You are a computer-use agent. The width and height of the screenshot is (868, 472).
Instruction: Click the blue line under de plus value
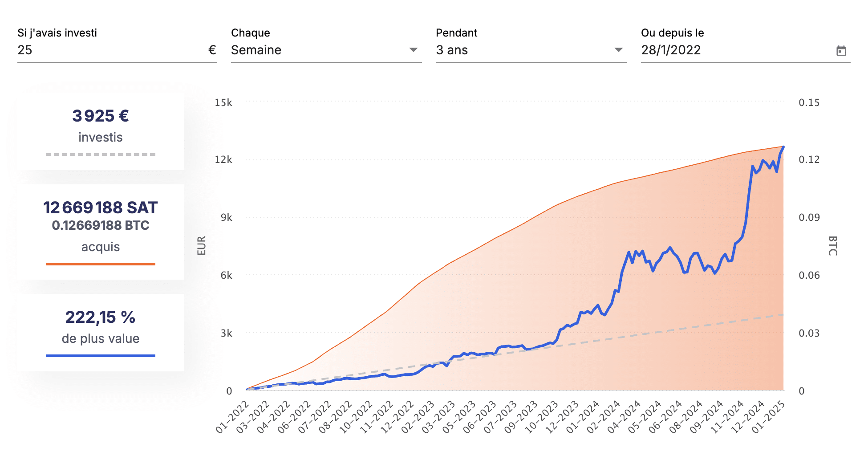click(x=101, y=356)
